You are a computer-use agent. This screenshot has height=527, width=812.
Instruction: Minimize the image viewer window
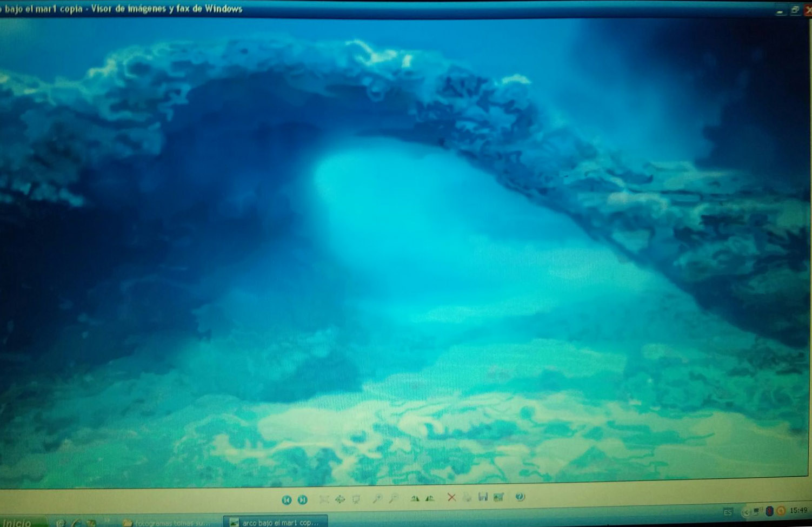pyautogui.click(x=780, y=10)
